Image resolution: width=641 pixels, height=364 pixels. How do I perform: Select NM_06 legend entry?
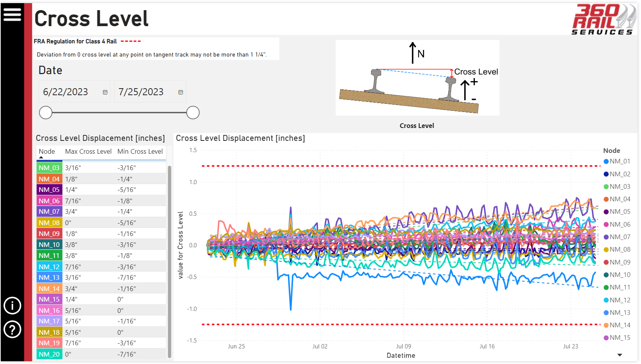[x=617, y=224]
